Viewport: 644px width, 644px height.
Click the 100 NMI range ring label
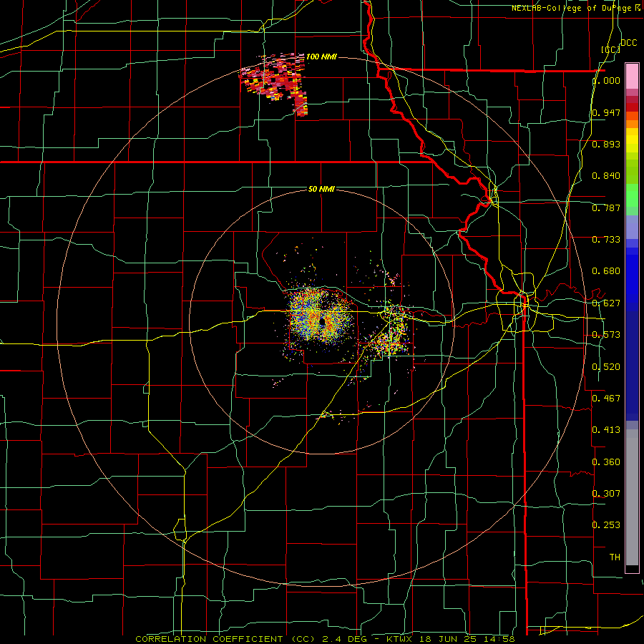click(x=321, y=57)
